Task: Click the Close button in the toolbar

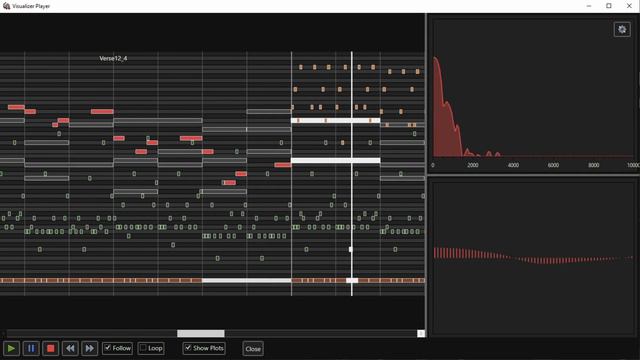Action: pyautogui.click(x=253, y=349)
